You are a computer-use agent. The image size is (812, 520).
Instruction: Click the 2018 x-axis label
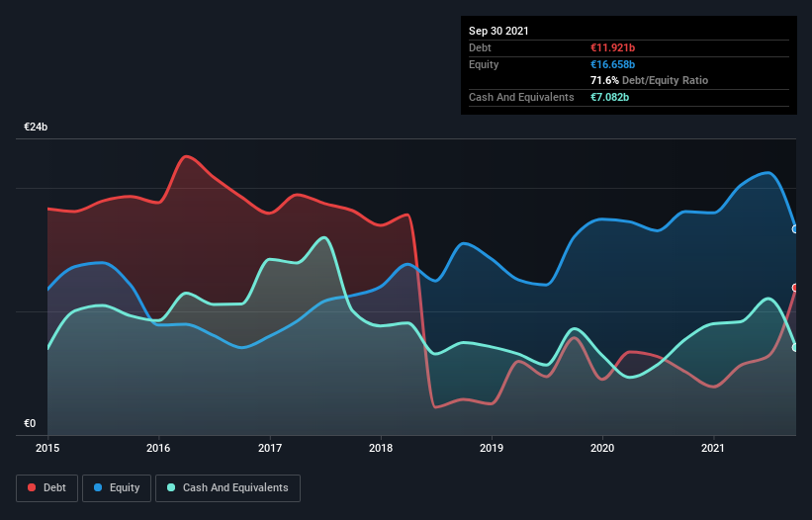pos(381,448)
